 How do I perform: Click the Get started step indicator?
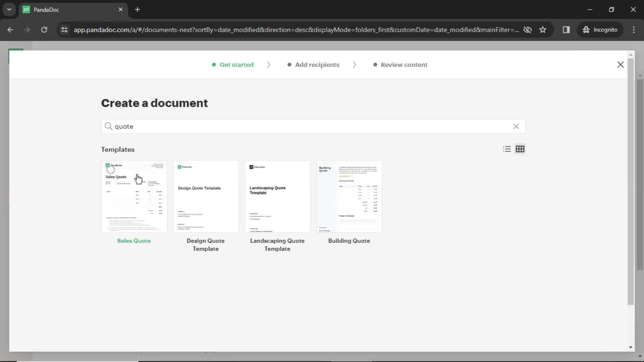[x=236, y=65]
